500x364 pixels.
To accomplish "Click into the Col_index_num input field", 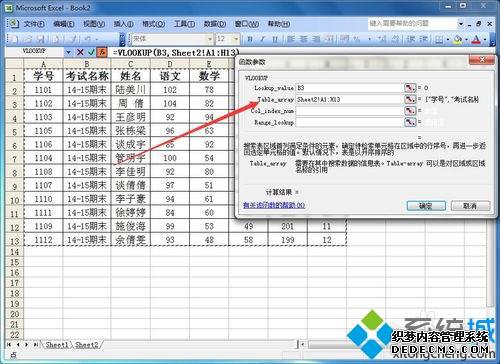I will [x=349, y=111].
